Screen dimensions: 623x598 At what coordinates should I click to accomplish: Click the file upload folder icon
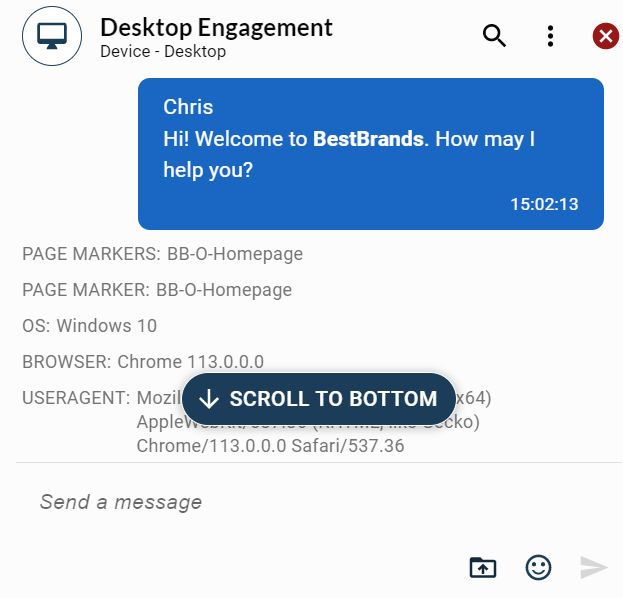pos(483,567)
